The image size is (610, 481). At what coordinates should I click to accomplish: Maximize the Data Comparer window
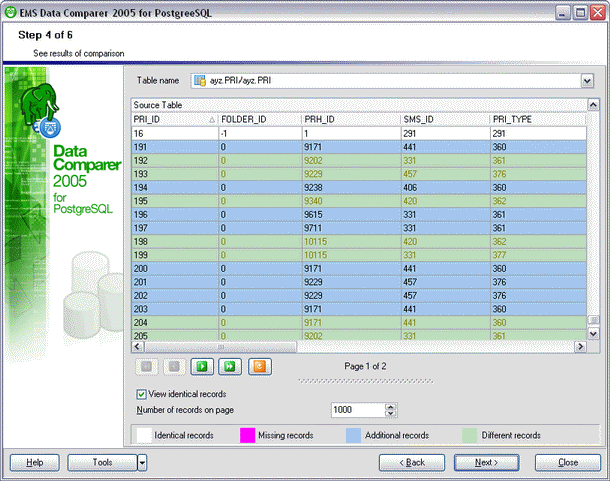[x=580, y=13]
